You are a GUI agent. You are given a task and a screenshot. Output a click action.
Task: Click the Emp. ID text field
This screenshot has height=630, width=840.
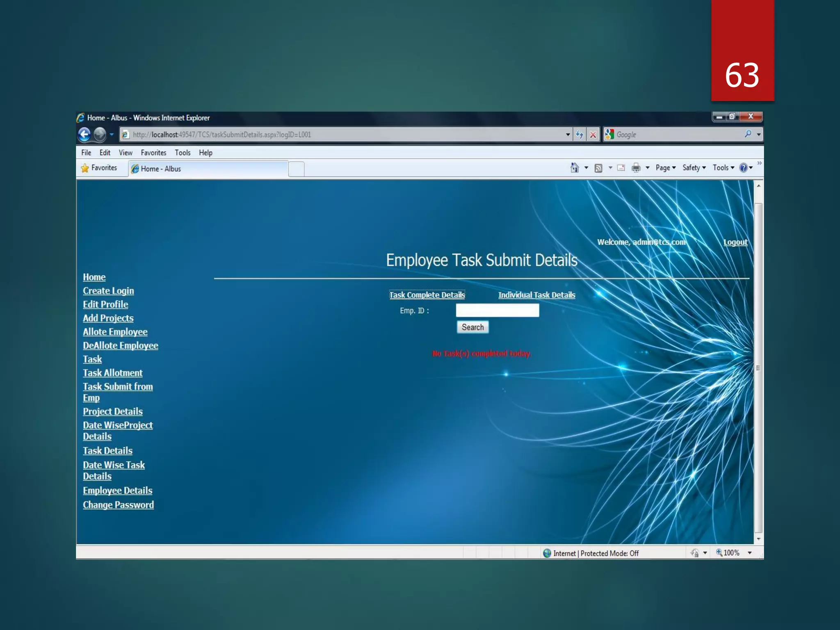click(x=497, y=310)
